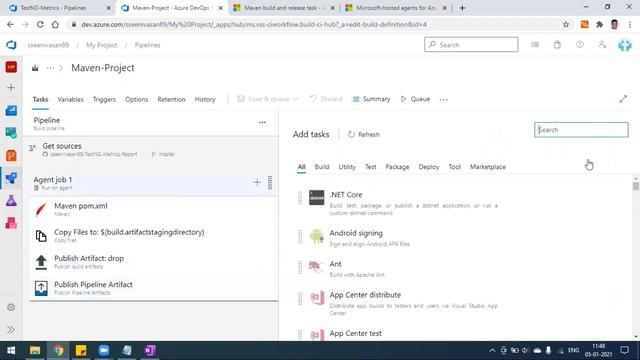The height and width of the screenshot is (360, 640).
Task: Add a task to Agent job 1
Action: click(257, 182)
